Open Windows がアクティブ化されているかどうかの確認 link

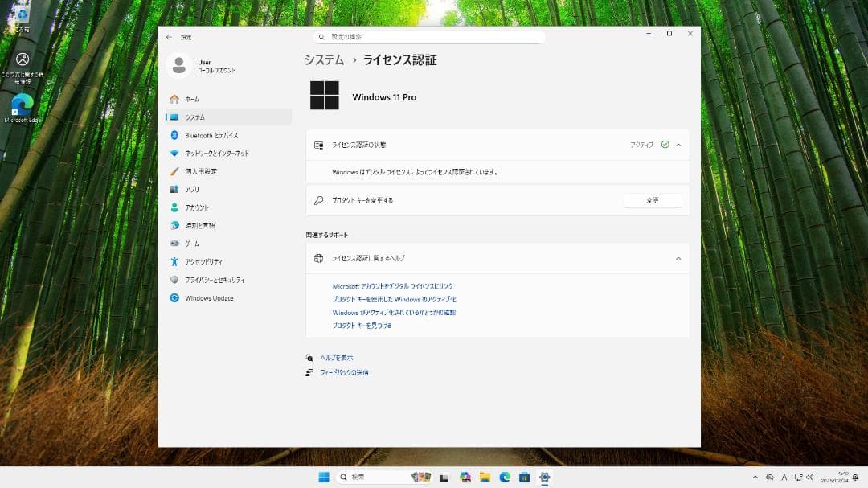tap(394, 313)
